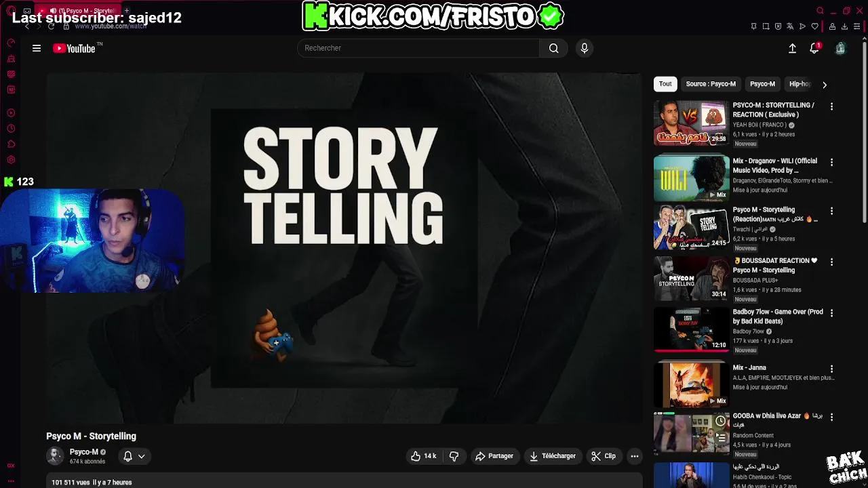Screen dimensions: 868x488
Task: Click the Rechercher search input field
Action: (x=418, y=48)
